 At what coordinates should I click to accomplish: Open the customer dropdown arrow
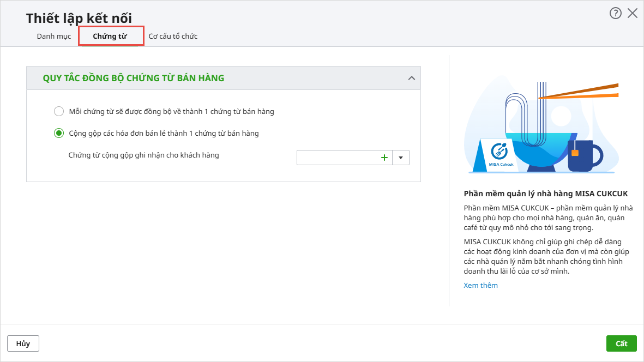point(401,158)
